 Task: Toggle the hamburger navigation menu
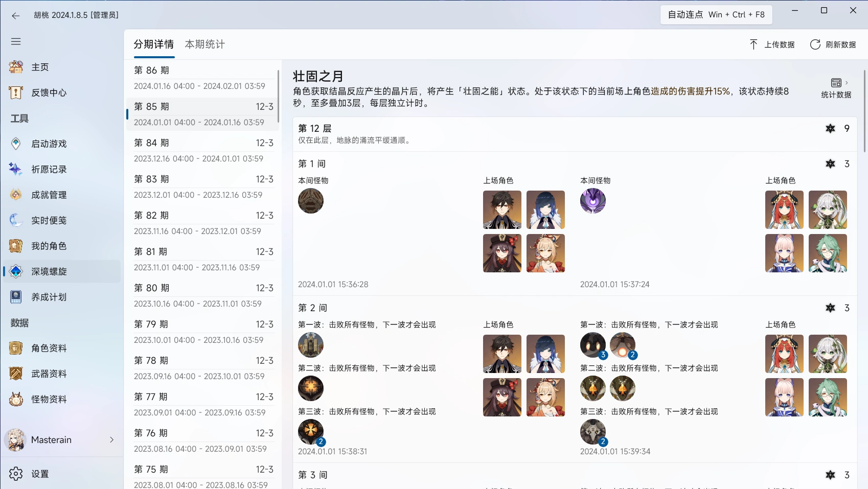16,41
